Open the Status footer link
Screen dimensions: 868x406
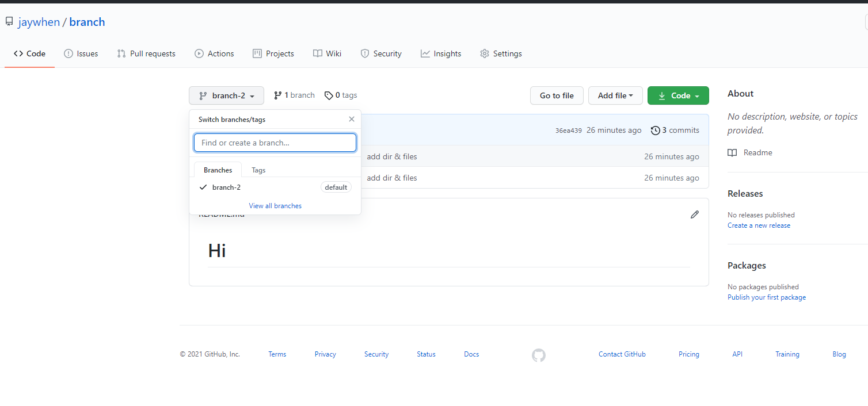coord(426,354)
